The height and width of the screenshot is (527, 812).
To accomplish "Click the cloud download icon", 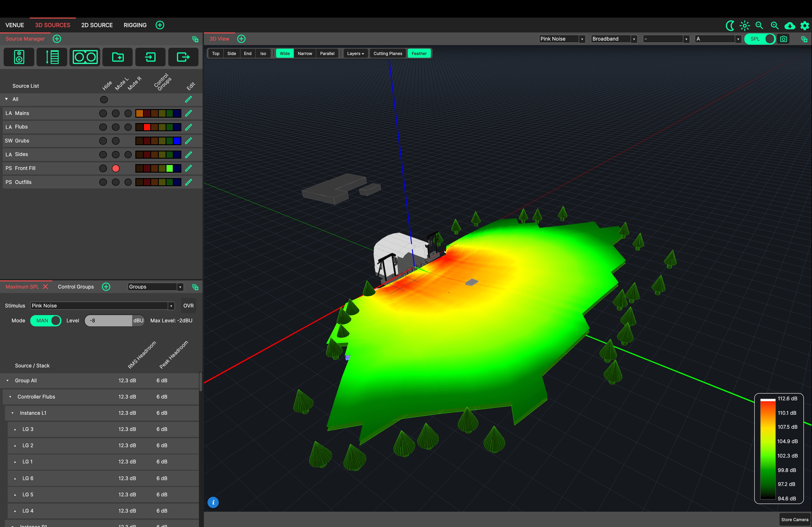I will (x=790, y=25).
